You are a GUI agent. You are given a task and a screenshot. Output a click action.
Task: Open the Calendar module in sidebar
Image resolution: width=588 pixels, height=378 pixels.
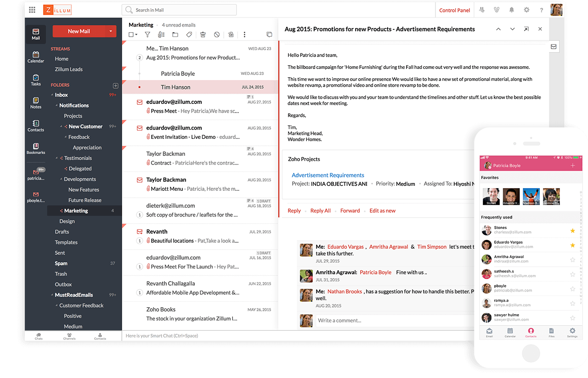(36, 57)
